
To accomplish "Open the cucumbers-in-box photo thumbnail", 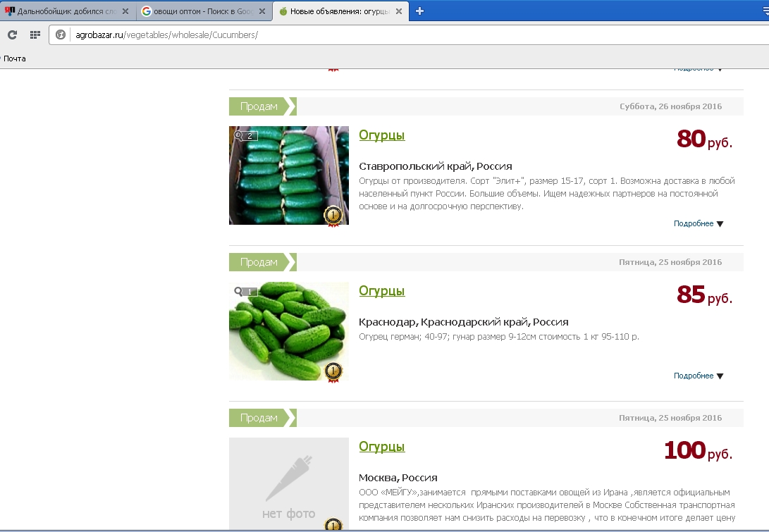I will click(x=289, y=175).
